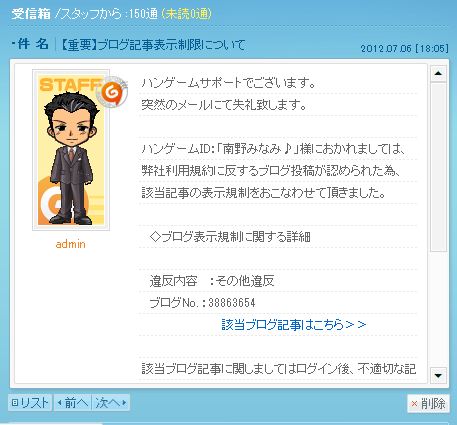Click the message scrollbar thumb

click(x=438, y=167)
